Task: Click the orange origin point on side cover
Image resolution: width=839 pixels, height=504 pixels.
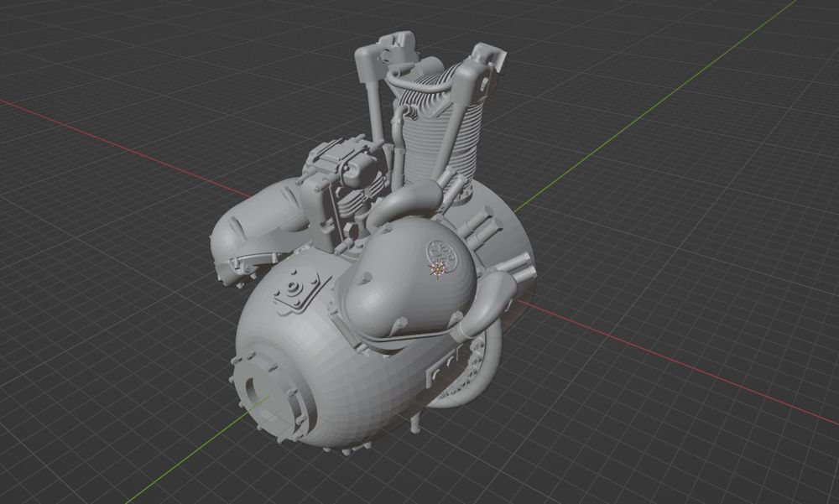Action: click(439, 270)
